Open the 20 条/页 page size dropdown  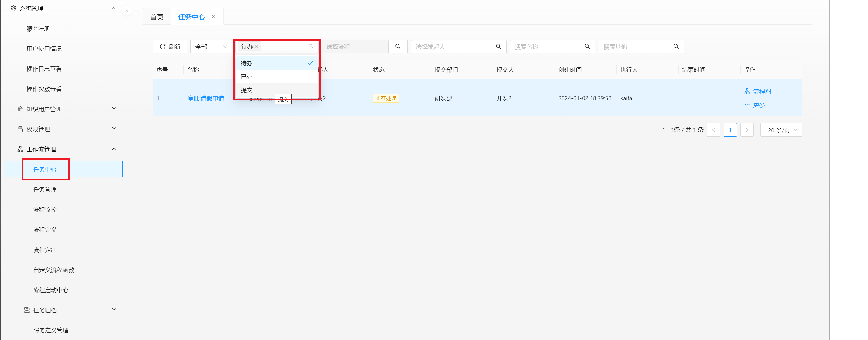[781, 130]
